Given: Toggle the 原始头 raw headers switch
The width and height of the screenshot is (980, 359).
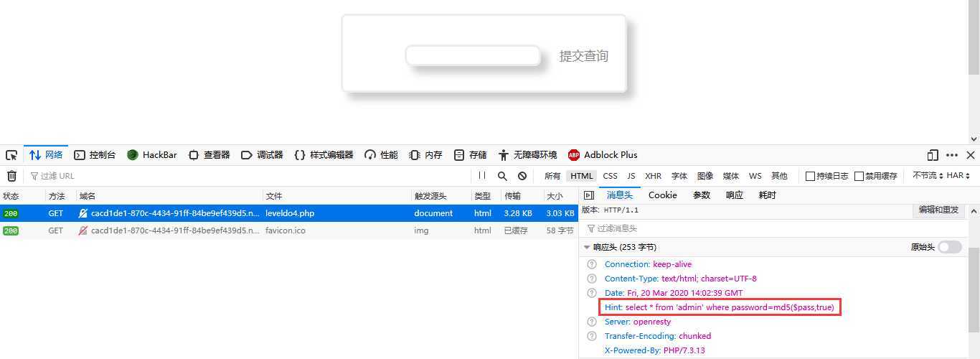Looking at the screenshot, I should [949, 247].
